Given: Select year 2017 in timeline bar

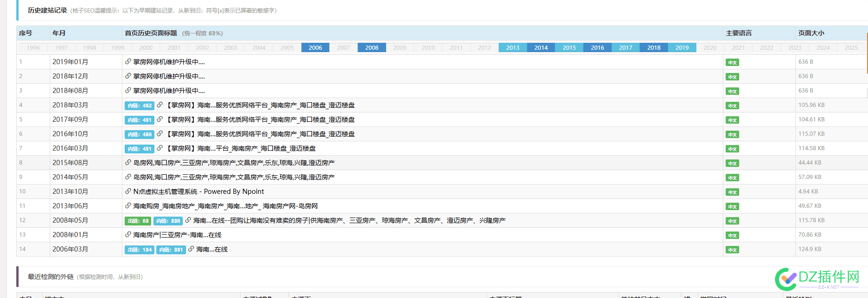Looking at the screenshot, I should [626, 47].
